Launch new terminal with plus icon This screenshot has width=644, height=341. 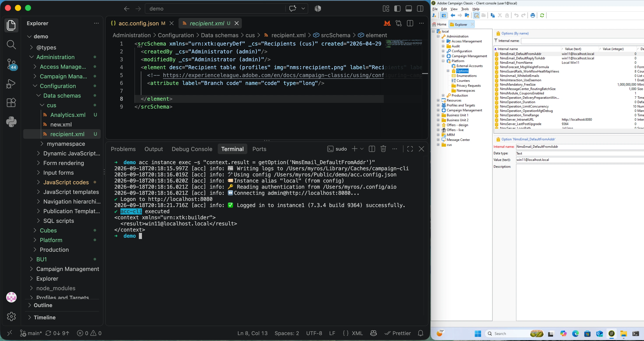pos(354,149)
